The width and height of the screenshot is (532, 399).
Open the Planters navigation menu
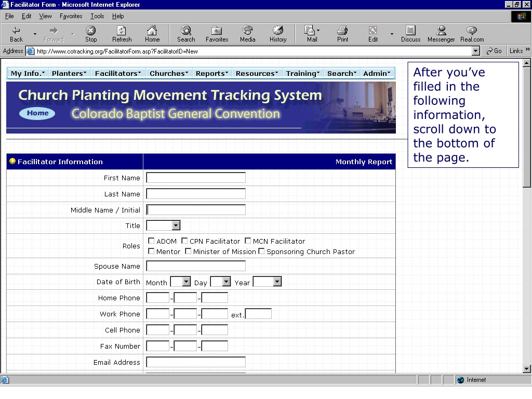point(69,73)
